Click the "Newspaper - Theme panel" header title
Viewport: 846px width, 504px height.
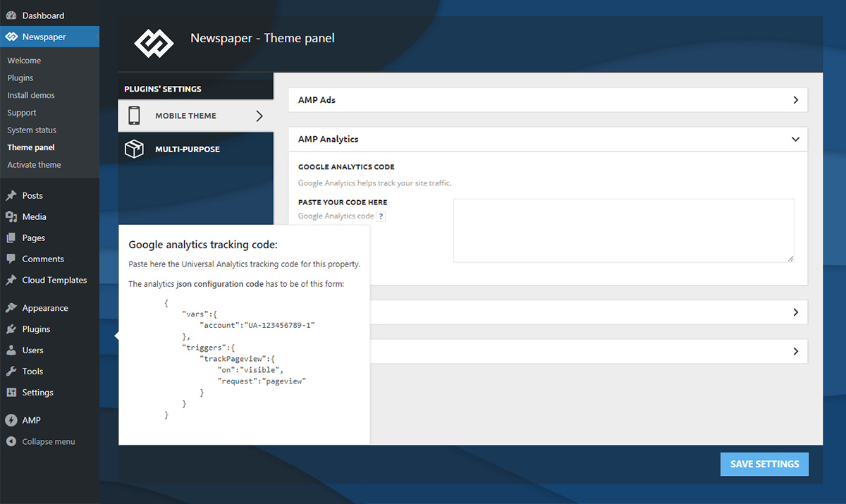tap(262, 38)
